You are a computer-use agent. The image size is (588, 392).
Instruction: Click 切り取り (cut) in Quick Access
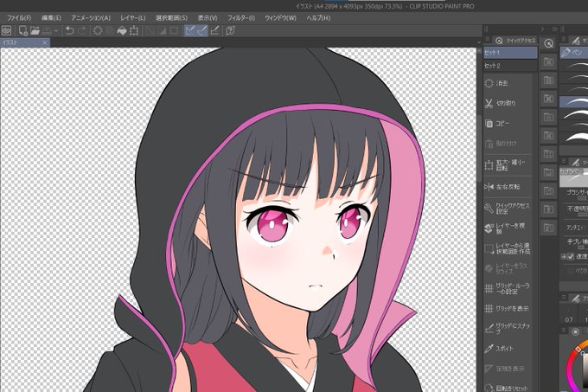click(508, 103)
